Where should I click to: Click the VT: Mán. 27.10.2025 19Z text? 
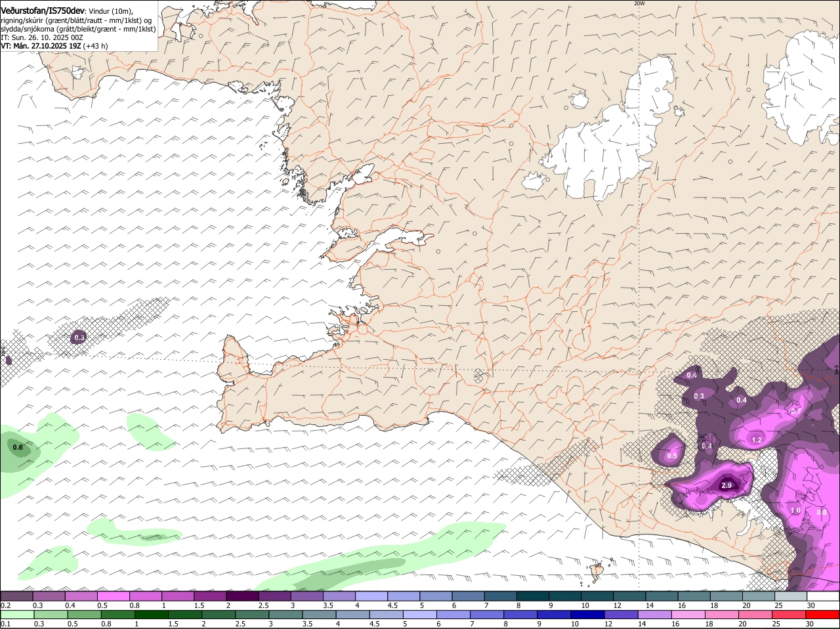click(x=41, y=46)
